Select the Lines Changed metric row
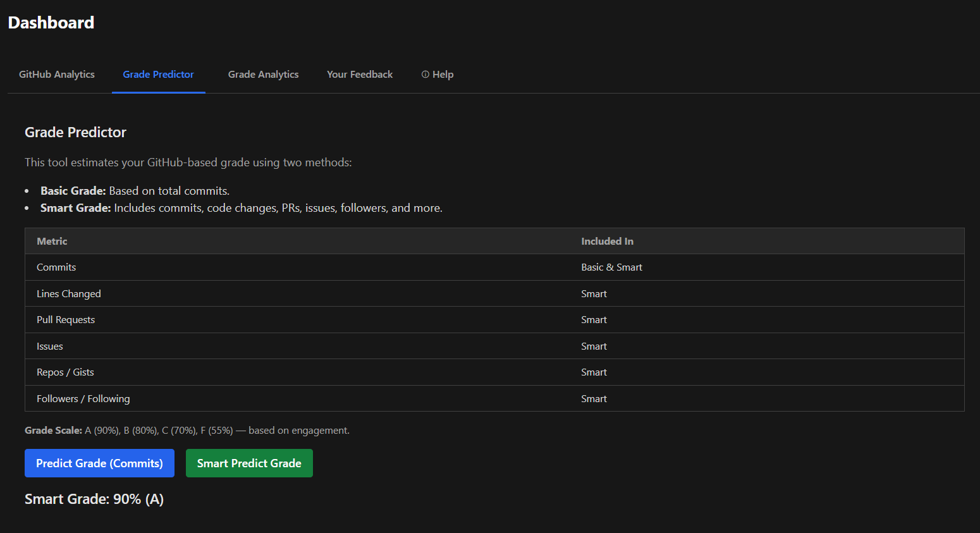This screenshot has height=533, width=980. pos(69,294)
